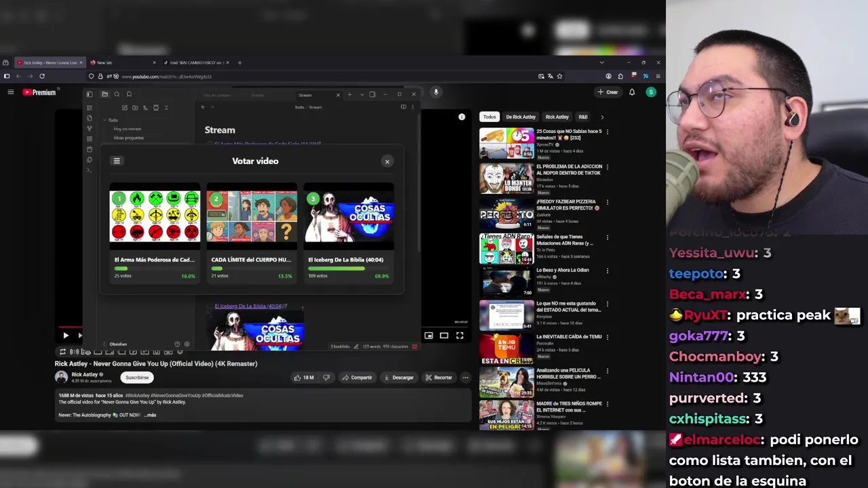This screenshot has height=488, width=868.
Task: Click the YouTube URL address bar
Action: coord(325,77)
